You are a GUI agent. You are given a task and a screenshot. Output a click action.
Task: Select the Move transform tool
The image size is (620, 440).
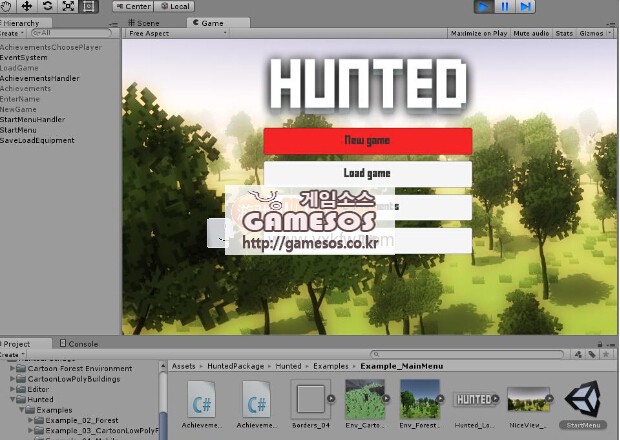27,6
